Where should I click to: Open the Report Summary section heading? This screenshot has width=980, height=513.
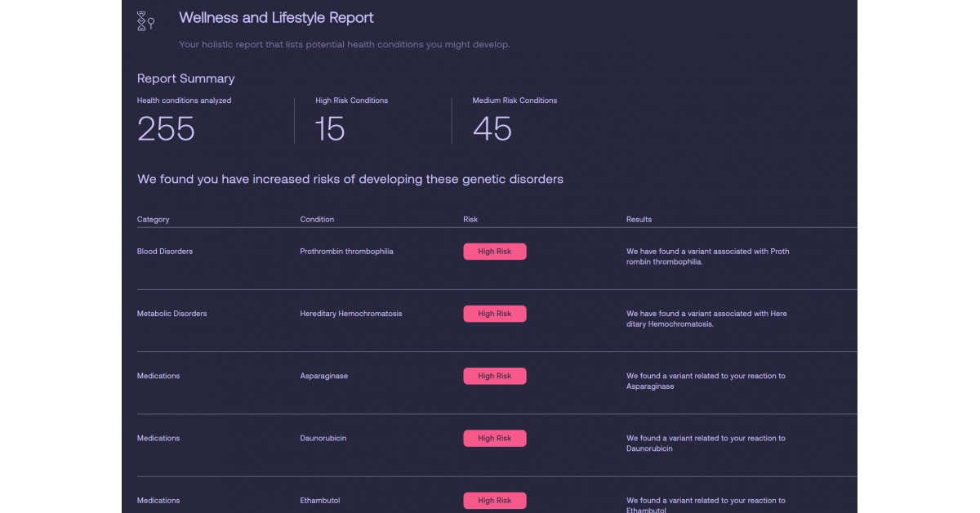click(185, 78)
